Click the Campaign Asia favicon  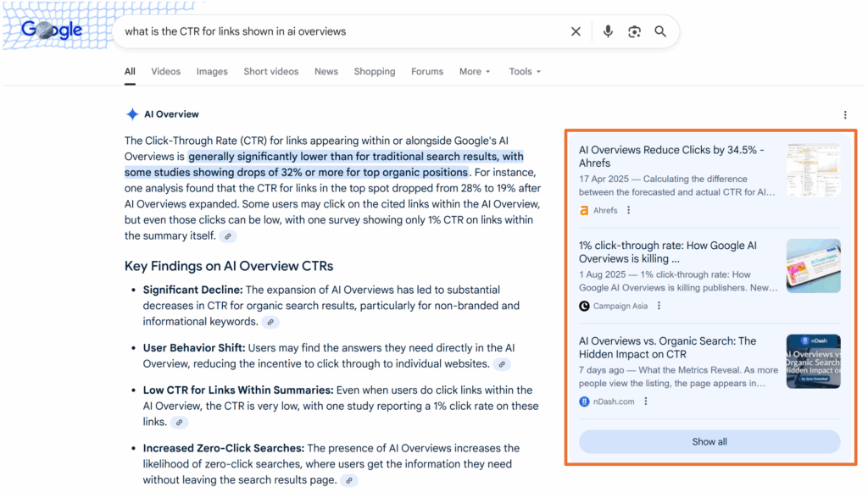click(x=584, y=306)
